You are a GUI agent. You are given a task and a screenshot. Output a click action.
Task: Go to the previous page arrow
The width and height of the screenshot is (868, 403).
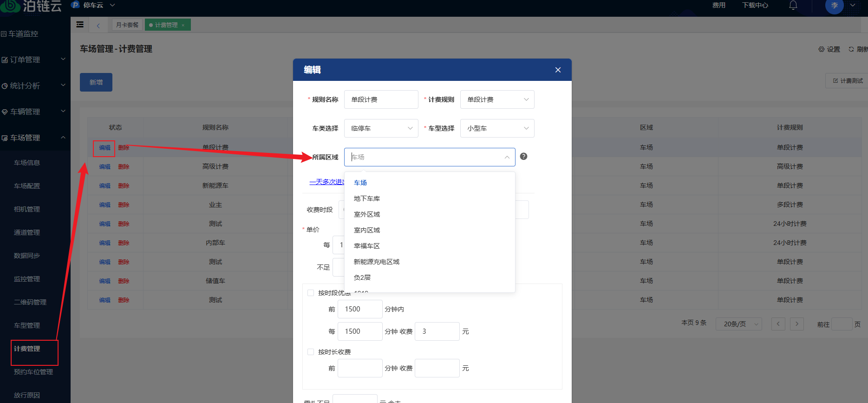pyautogui.click(x=778, y=324)
